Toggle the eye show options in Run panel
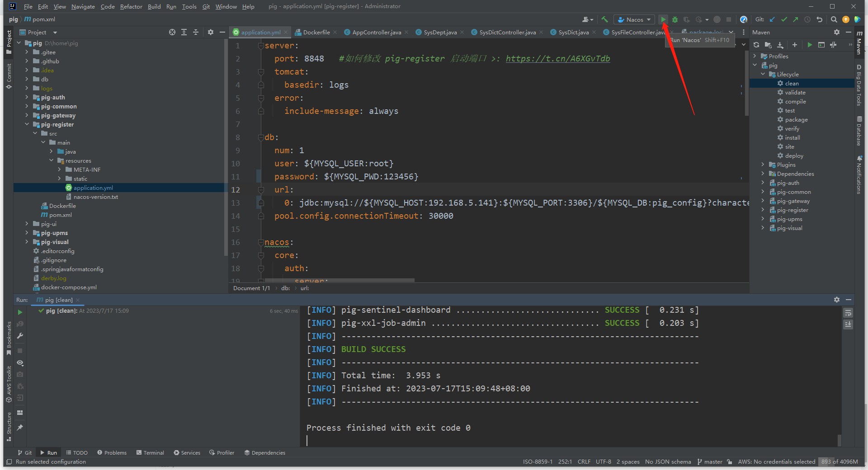This screenshot has height=470, width=868. click(20, 363)
